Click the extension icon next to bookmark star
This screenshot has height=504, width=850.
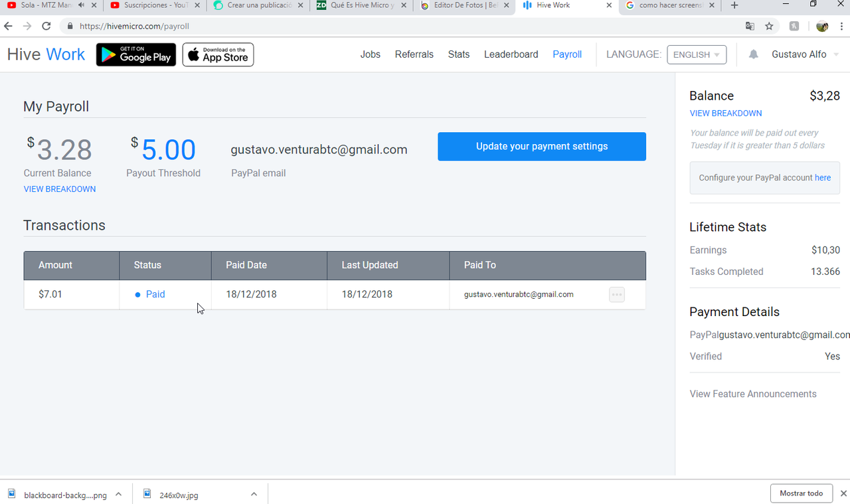click(x=794, y=27)
